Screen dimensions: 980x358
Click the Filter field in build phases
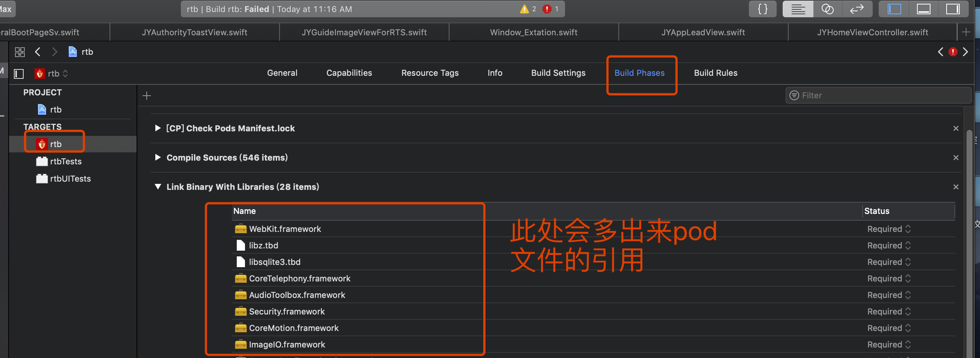(x=878, y=95)
